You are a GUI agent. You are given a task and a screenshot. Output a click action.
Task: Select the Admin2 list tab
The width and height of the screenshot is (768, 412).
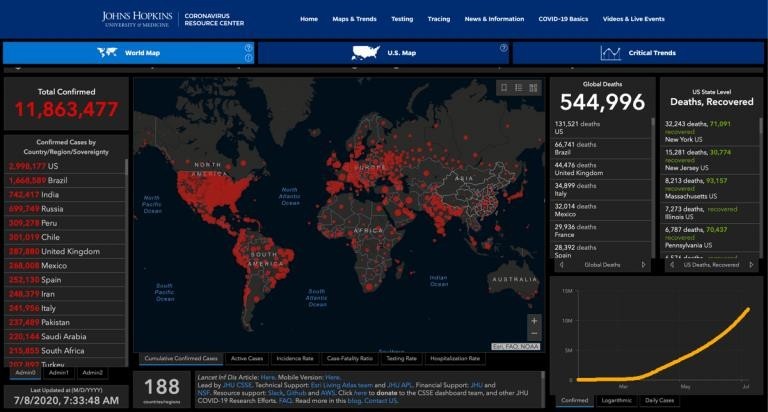93,373
